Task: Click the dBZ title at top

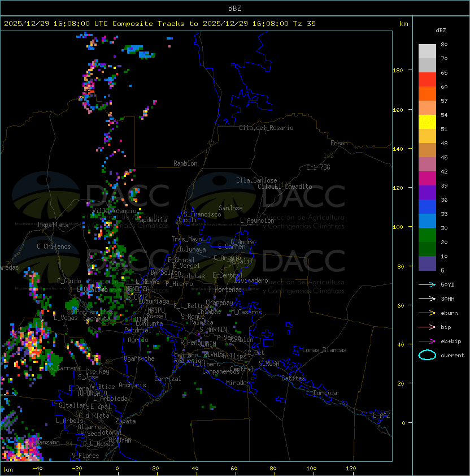Action: pos(235,8)
